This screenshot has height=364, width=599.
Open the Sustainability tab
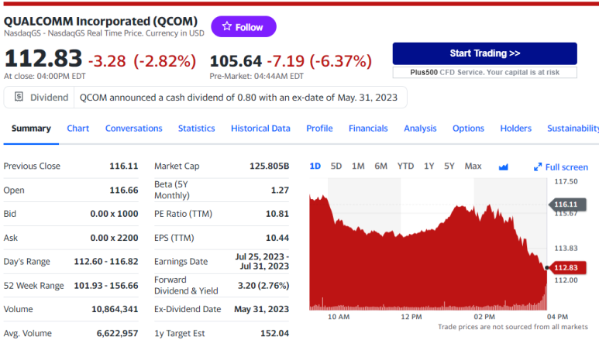pos(573,129)
